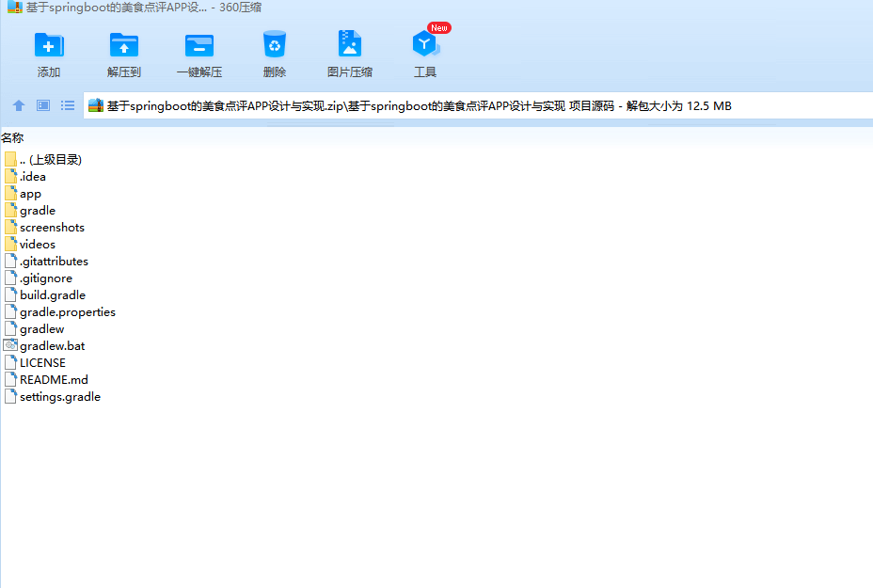
Task: Click the 360 Zip app icon in title bar
Action: (x=14, y=8)
